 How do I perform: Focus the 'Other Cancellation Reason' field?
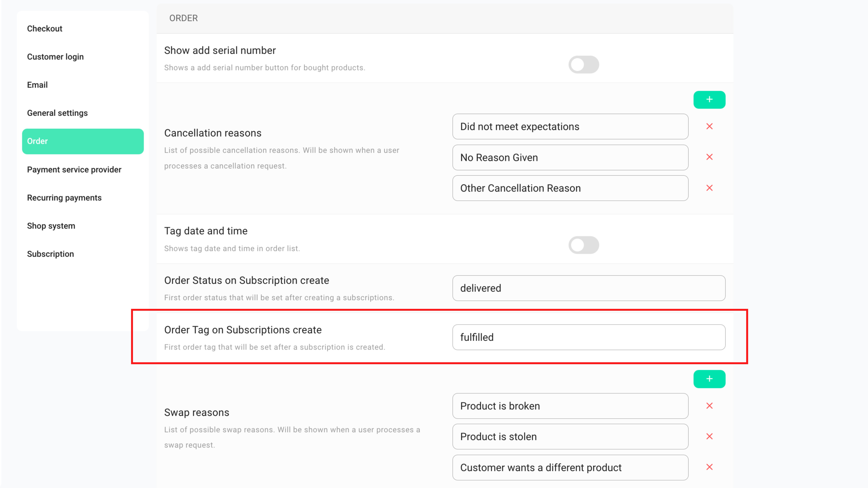click(570, 188)
